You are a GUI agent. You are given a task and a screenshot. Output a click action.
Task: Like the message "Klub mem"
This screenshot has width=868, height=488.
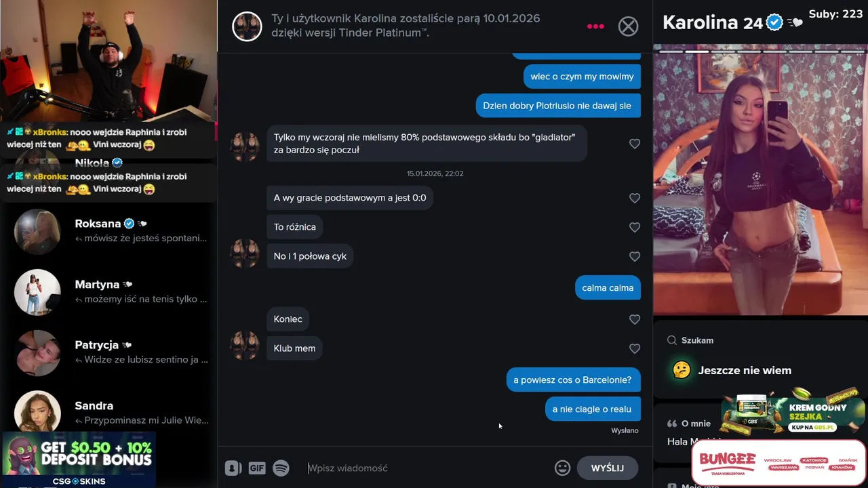635,348
